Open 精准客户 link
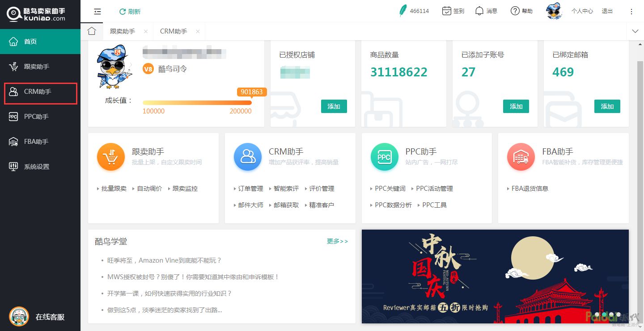 pyautogui.click(x=322, y=205)
